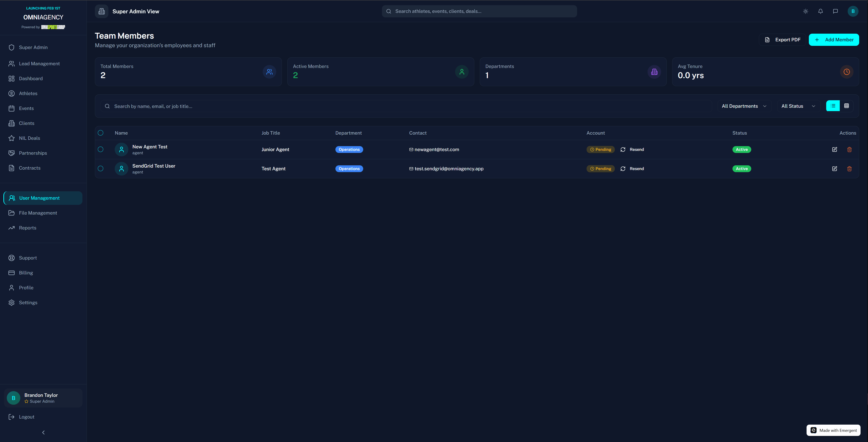
Task: Collapse the sidebar with the chevron
Action: (43, 432)
